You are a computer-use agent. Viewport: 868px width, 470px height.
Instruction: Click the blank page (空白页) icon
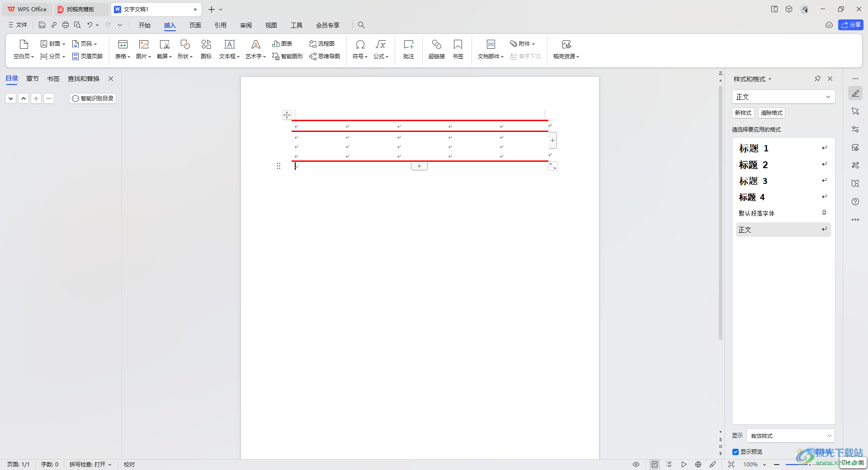point(24,44)
